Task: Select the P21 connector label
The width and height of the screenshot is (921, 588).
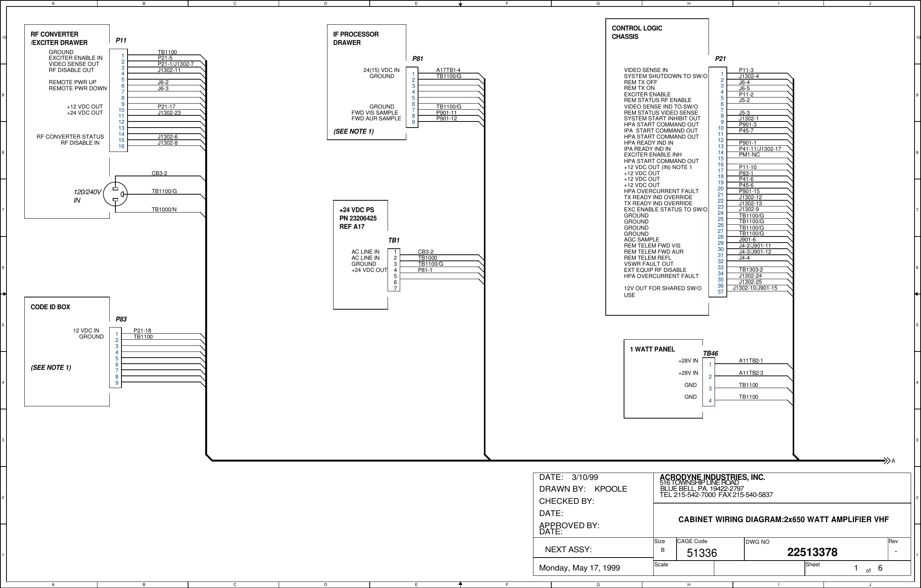Action: [x=720, y=59]
